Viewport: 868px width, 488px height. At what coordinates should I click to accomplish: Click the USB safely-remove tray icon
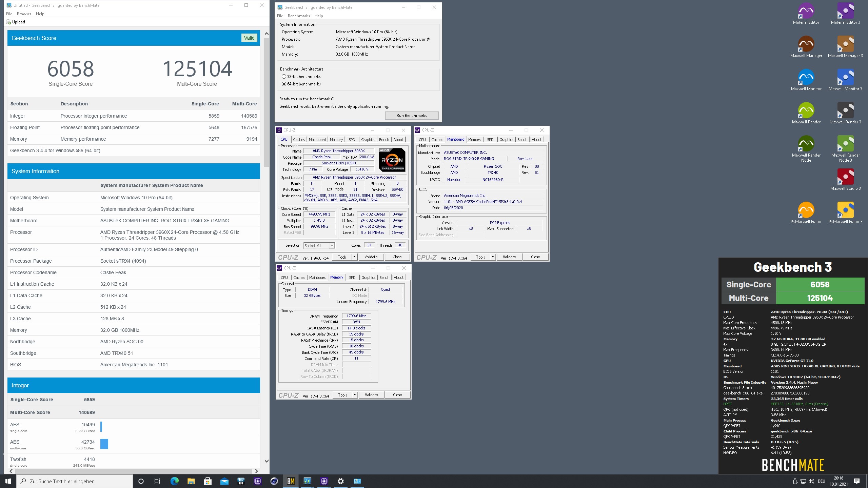click(795, 481)
